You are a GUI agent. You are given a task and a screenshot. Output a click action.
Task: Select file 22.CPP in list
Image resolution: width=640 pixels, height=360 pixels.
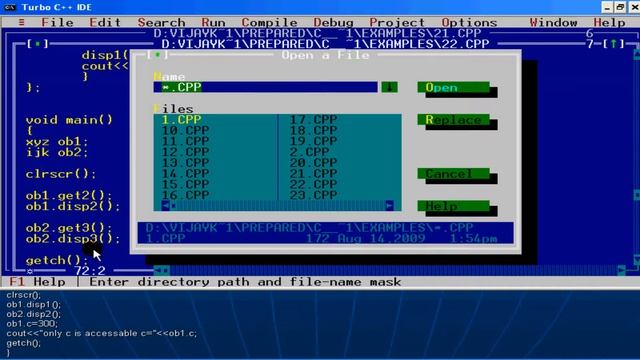tap(313, 184)
